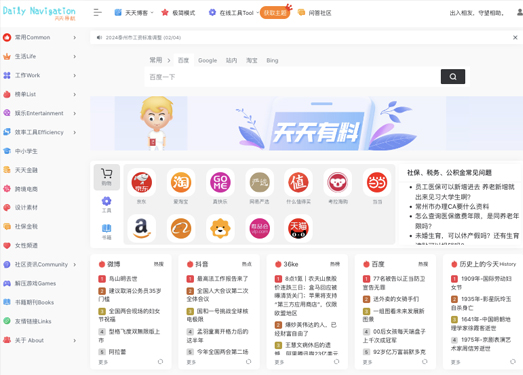The height and width of the screenshot is (375, 523).
Task: Switch to the 书籍 book tab
Action: (x=106, y=232)
